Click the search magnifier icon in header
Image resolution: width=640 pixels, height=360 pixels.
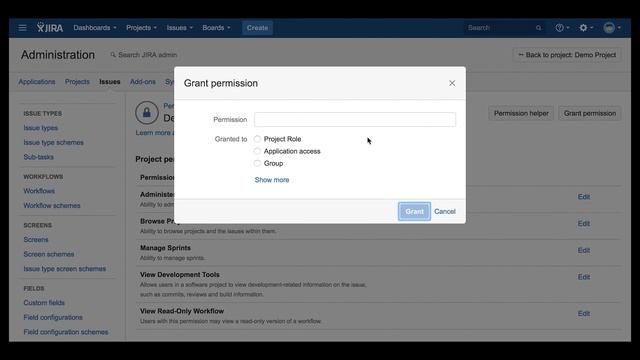point(538,28)
